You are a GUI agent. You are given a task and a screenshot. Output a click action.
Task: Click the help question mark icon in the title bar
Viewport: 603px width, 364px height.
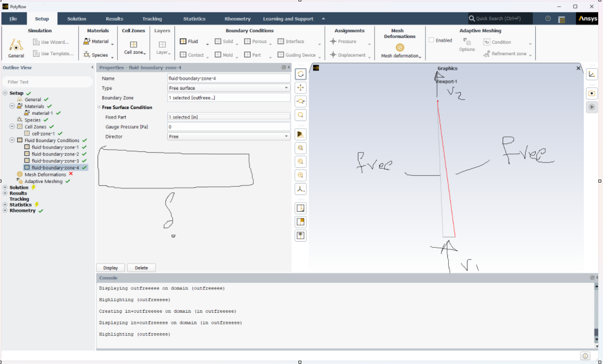pos(548,19)
